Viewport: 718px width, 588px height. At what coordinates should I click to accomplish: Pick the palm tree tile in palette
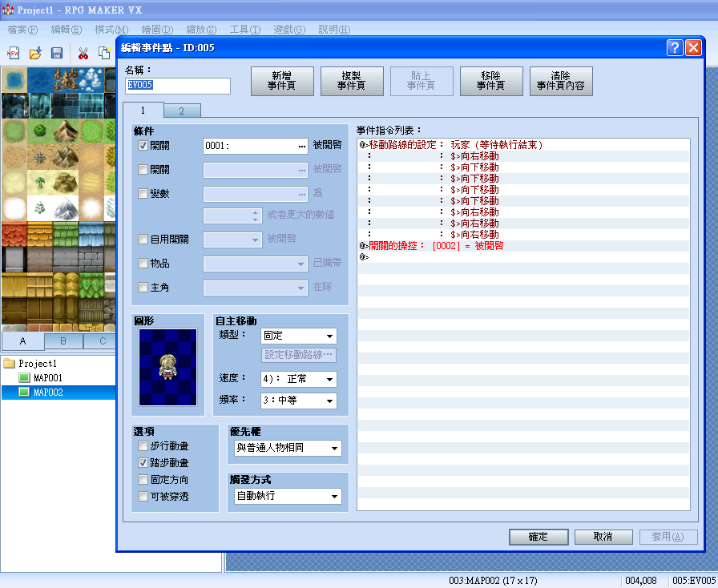pyautogui.click(x=40, y=183)
